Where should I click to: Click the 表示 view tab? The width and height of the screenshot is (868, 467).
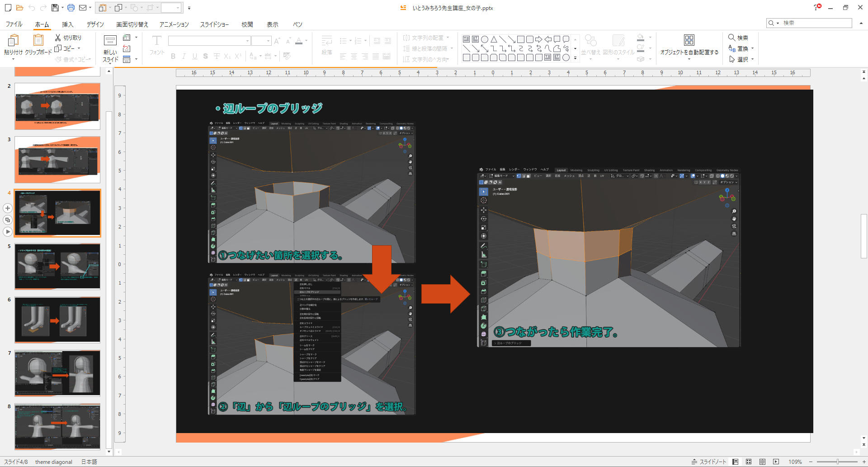[272, 24]
